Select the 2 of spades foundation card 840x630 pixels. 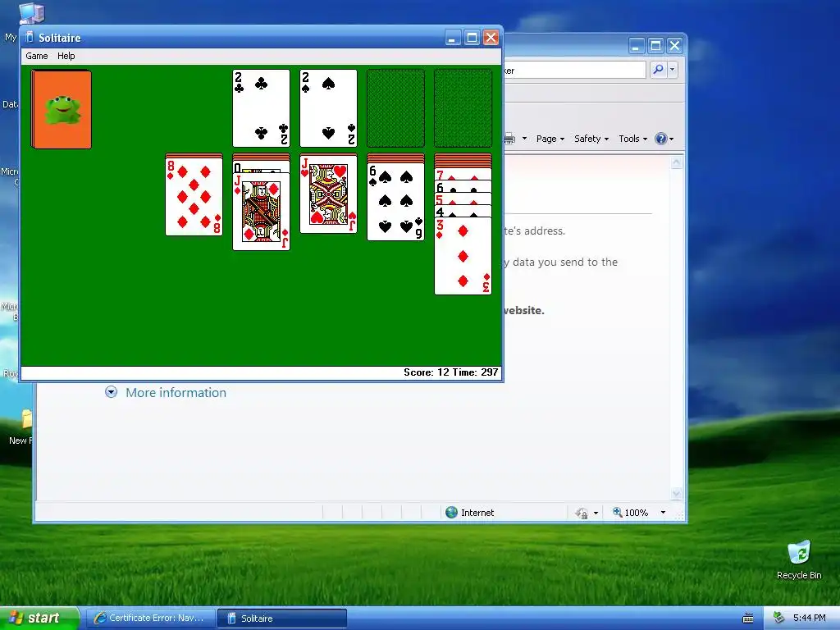[328, 108]
